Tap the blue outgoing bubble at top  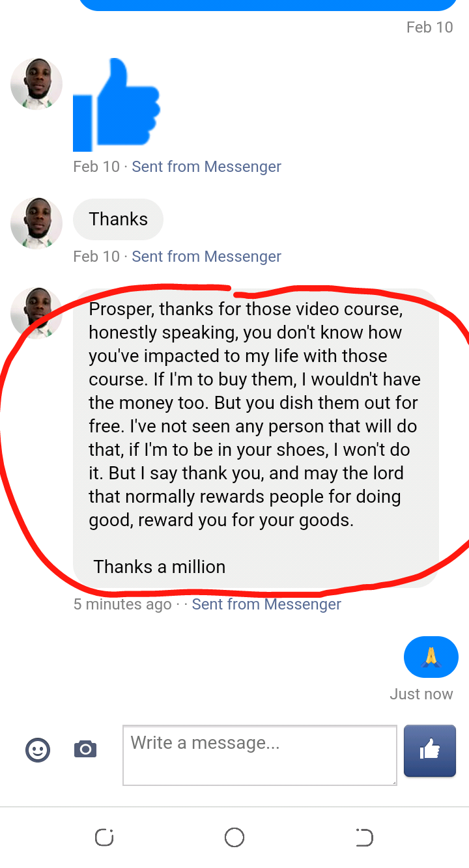[268, 5]
